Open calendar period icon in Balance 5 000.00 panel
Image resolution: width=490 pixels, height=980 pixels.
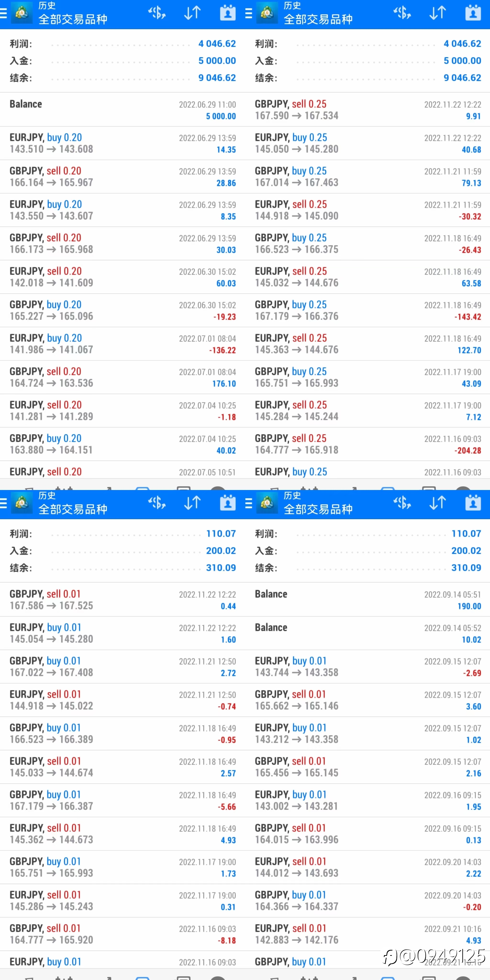[x=228, y=13]
